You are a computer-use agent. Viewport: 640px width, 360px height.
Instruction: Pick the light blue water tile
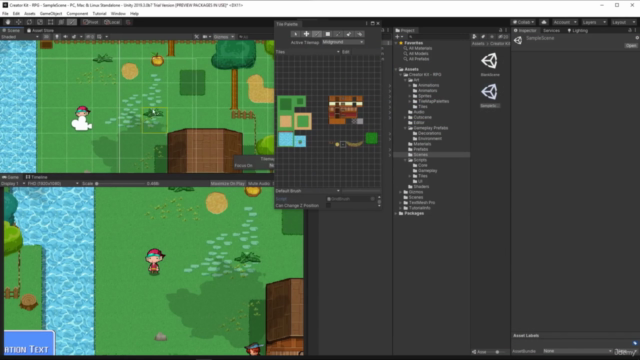285,140
